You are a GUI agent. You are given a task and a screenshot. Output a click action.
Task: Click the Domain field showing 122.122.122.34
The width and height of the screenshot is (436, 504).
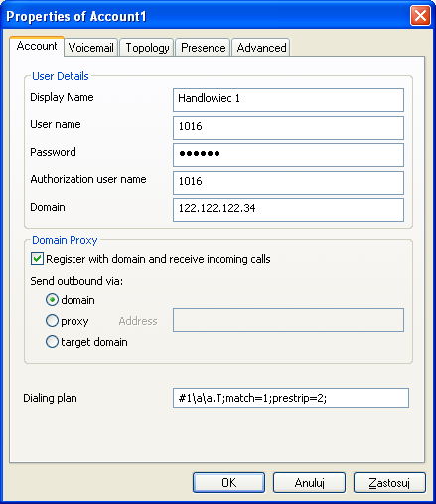click(x=288, y=210)
